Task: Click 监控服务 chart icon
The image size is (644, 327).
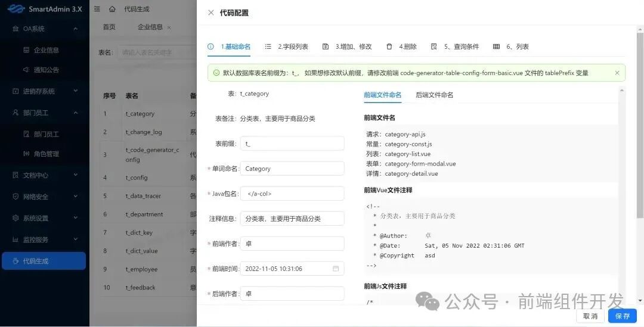Action: [x=16, y=239]
